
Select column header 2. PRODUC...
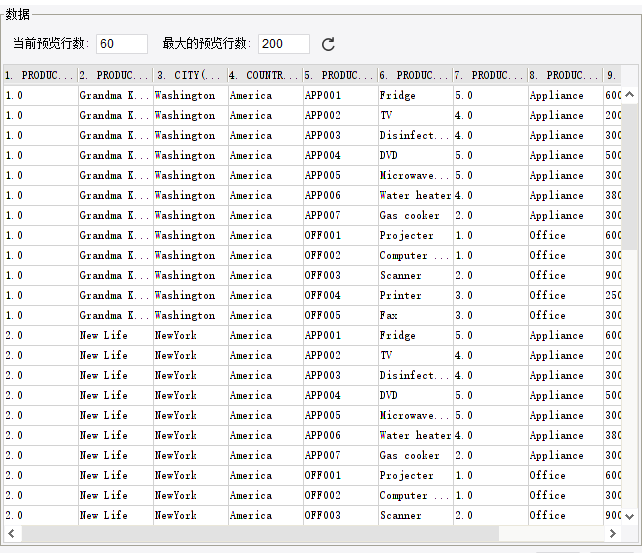115,75
